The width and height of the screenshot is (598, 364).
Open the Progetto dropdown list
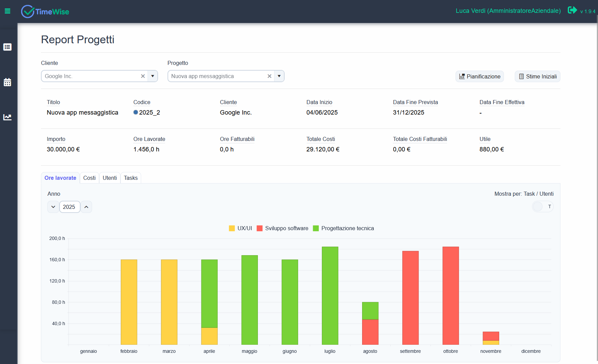279,76
